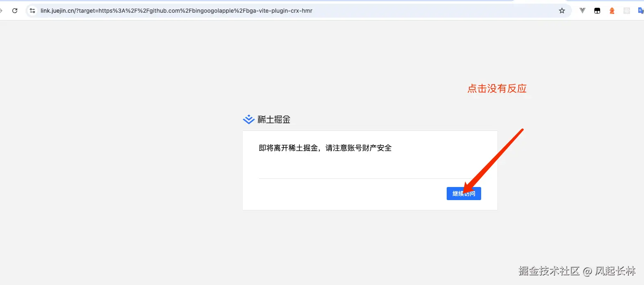
Task: Open site information icon beside the URL
Action: pyautogui.click(x=32, y=11)
